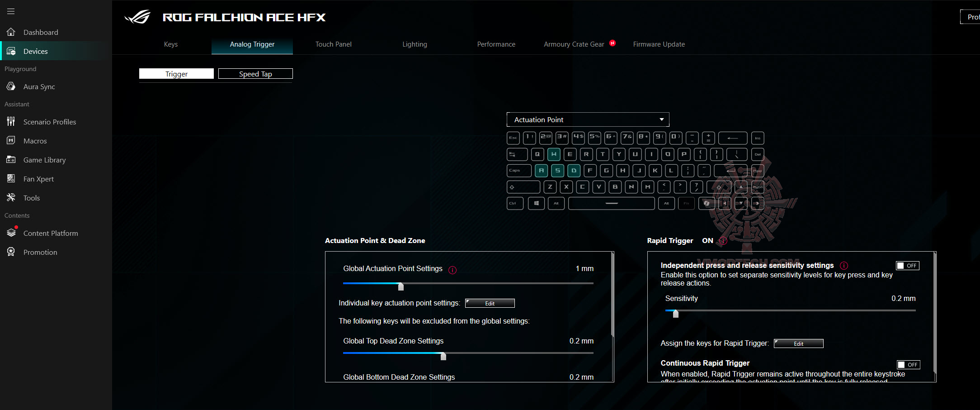This screenshot has height=410, width=980.
Task: Select the Tab key on the keyboard diagram
Action: tap(517, 154)
